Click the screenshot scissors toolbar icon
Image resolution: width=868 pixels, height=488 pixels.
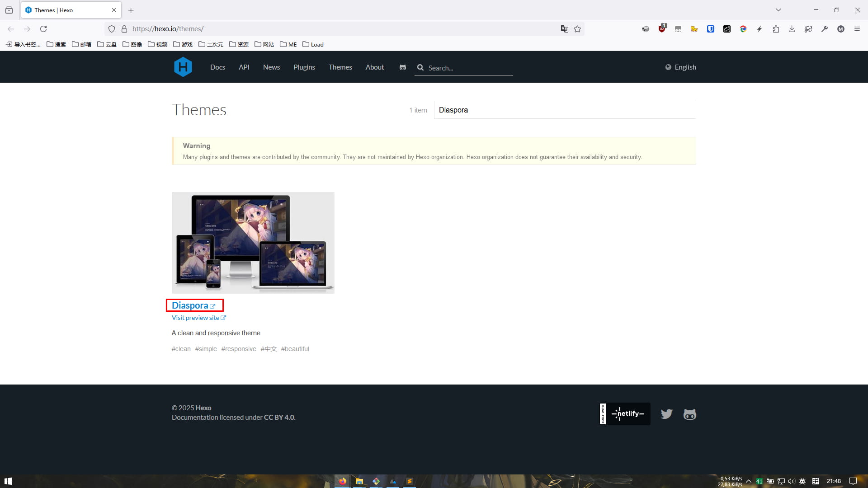click(808, 29)
